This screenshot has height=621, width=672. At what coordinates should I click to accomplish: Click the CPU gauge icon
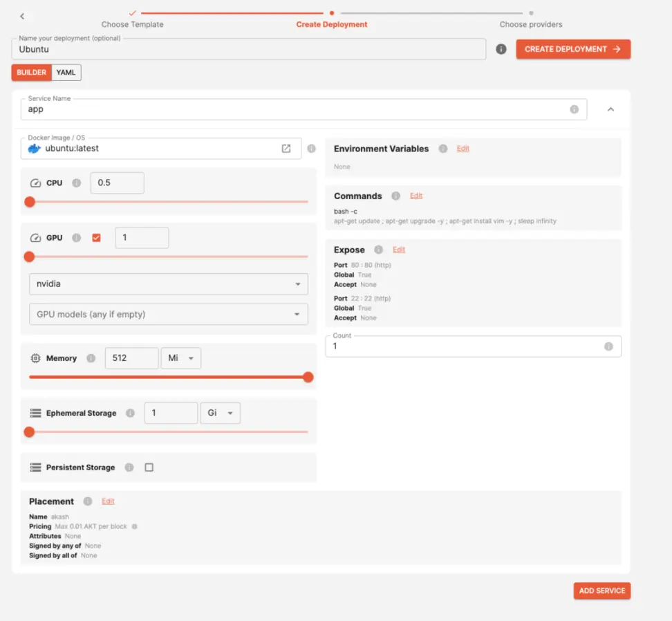coord(35,183)
